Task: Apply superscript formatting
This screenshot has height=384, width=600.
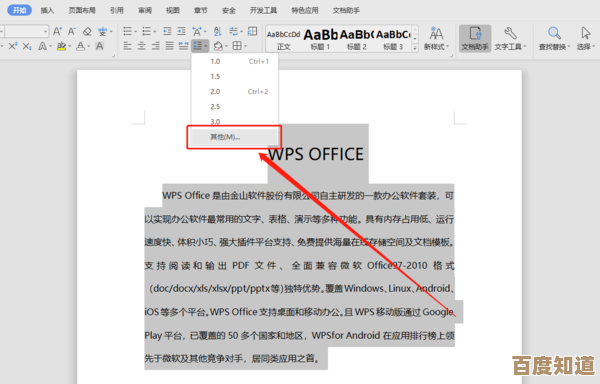Action: pos(13,46)
